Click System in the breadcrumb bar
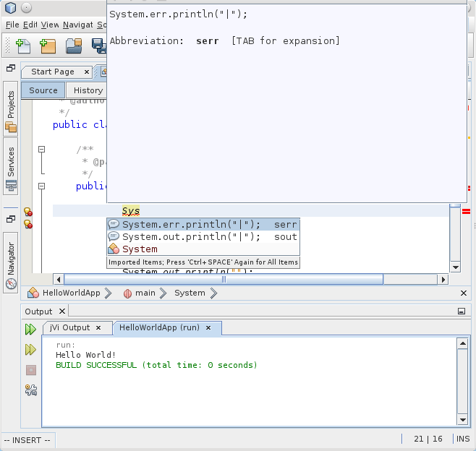476x451 pixels. pyautogui.click(x=190, y=293)
